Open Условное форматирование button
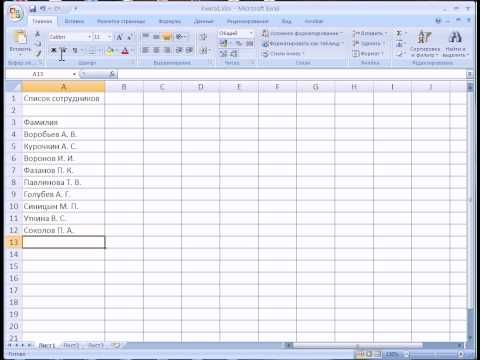Viewport: 480px width, 360px height. click(303, 33)
